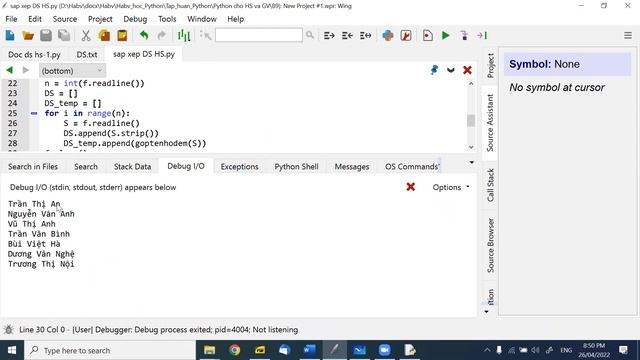Click the third indent-group toolbar icon
This screenshot has width=640, height=360.
click(365, 36)
